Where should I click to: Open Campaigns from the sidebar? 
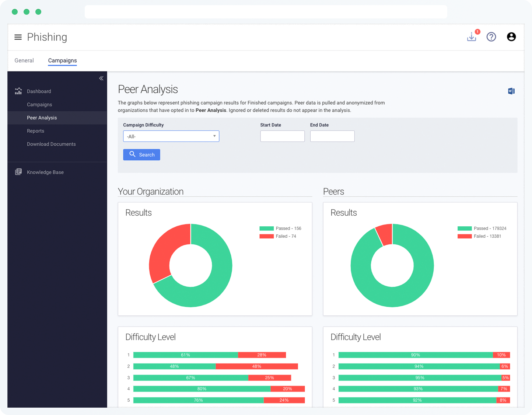(39, 104)
